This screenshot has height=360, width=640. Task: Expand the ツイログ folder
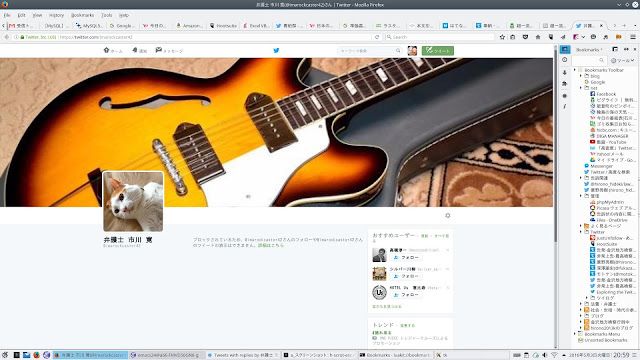587,298
